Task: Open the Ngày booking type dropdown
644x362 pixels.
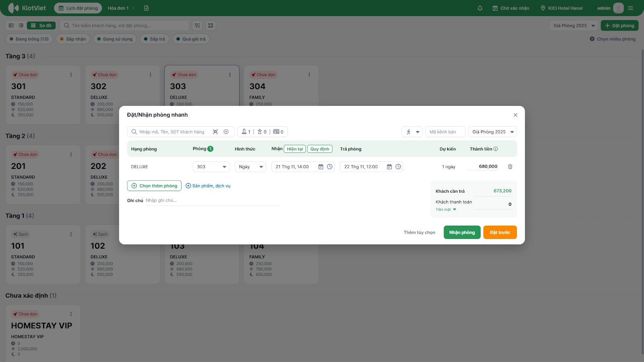Action: pos(250,167)
